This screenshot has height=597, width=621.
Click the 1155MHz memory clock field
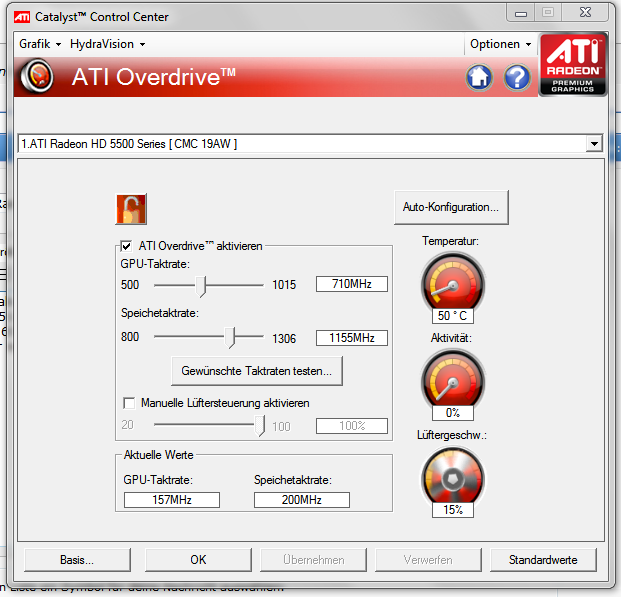352,338
